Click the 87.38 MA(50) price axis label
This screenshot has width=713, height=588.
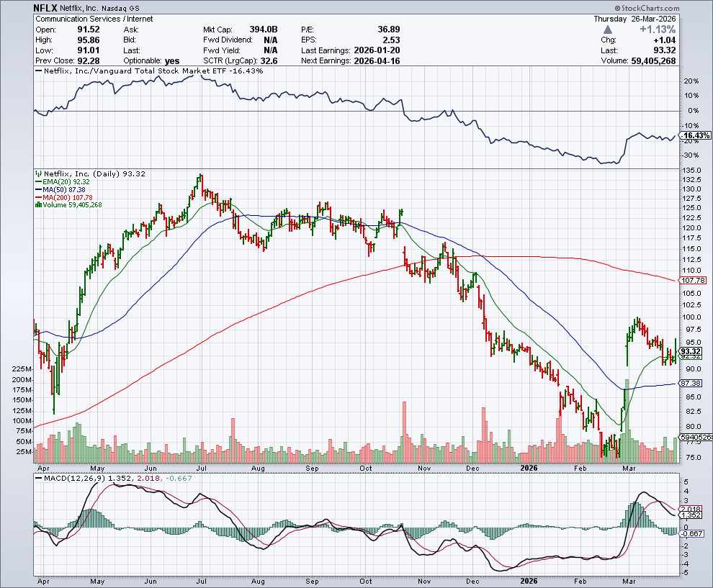691,384
